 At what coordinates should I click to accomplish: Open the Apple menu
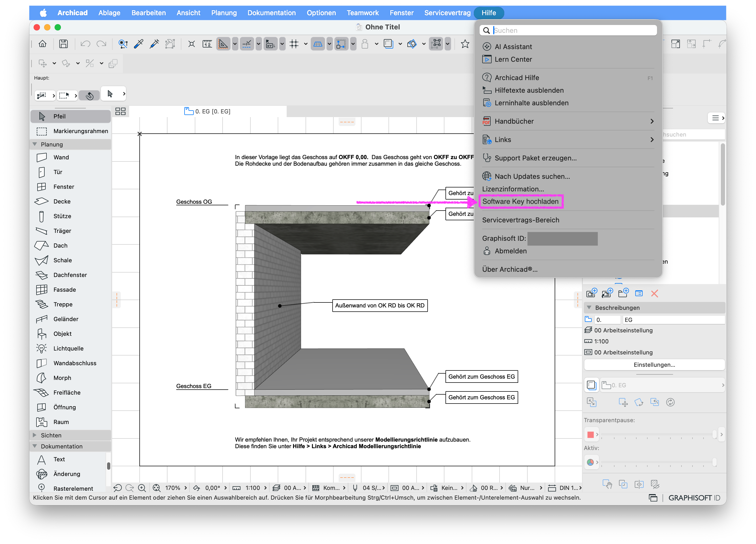pyautogui.click(x=43, y=13)
